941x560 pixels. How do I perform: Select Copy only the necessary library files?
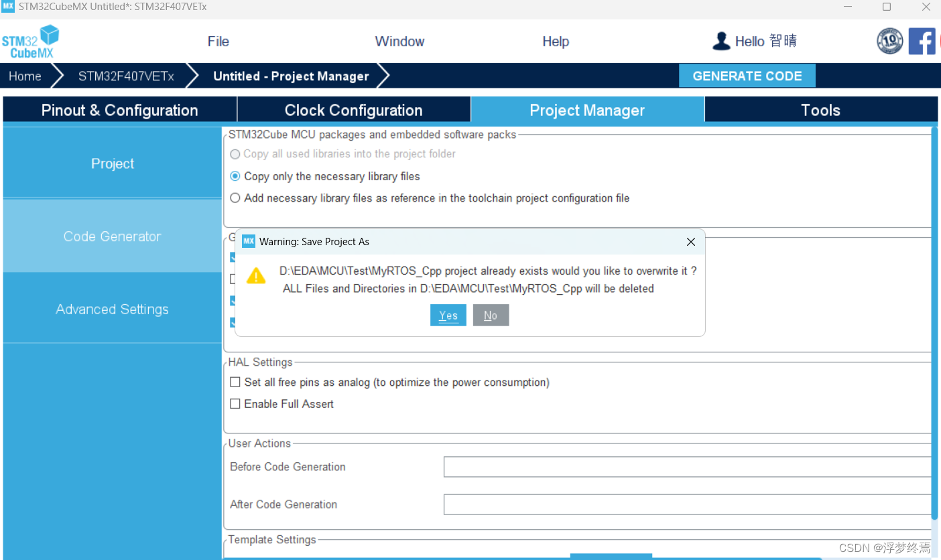coord(235,176)
